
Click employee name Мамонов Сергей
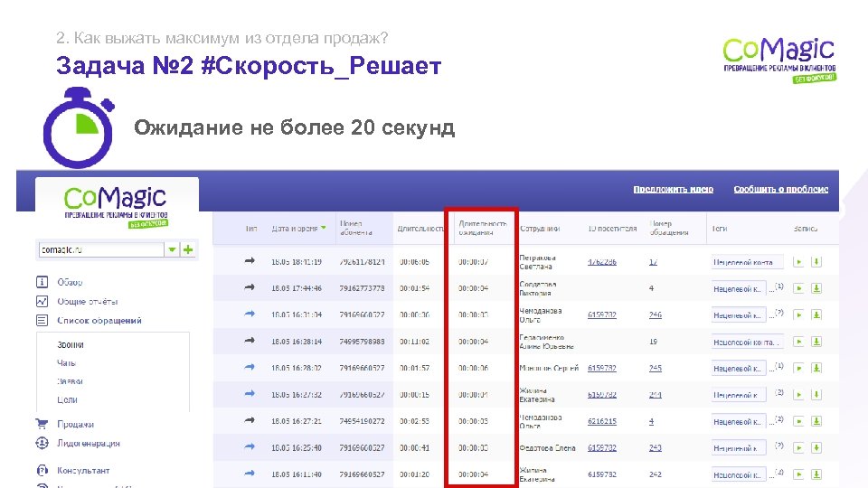click(x=549, y=368)
